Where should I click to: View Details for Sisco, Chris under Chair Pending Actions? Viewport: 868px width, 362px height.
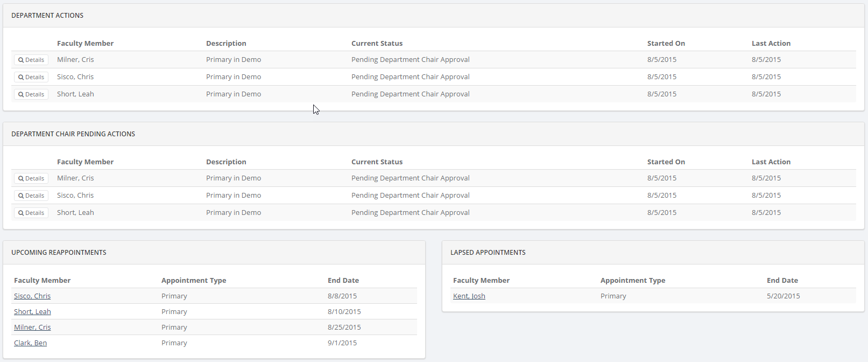pos(31,196)
